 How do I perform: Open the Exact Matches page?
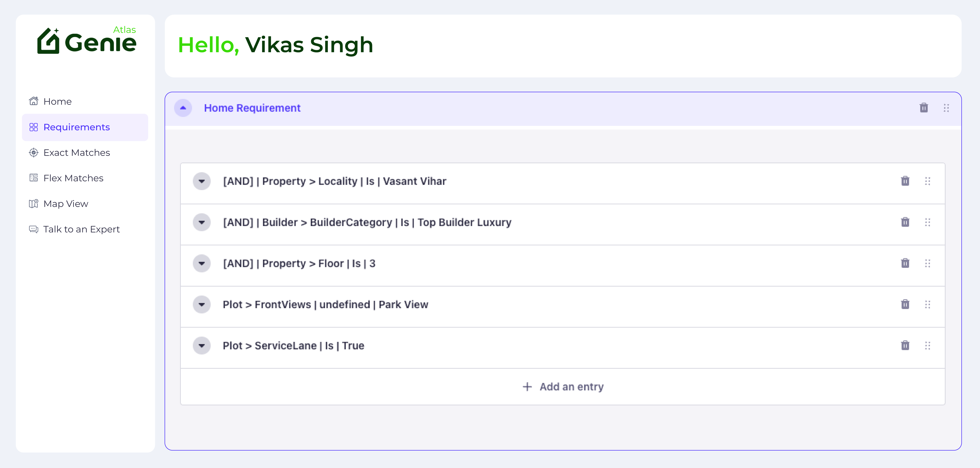click(76, 153)
